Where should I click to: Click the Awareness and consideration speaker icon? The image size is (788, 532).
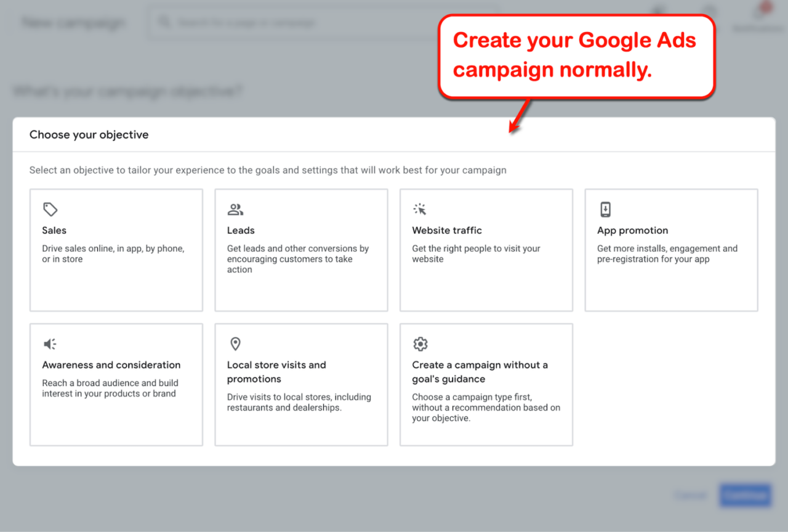click(49, 344)
